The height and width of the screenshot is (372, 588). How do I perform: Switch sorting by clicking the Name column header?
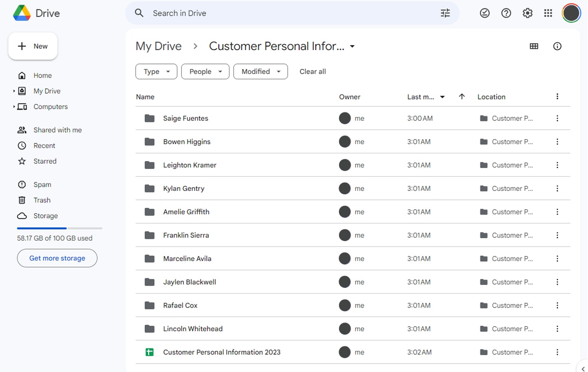[x=145, y=96]
